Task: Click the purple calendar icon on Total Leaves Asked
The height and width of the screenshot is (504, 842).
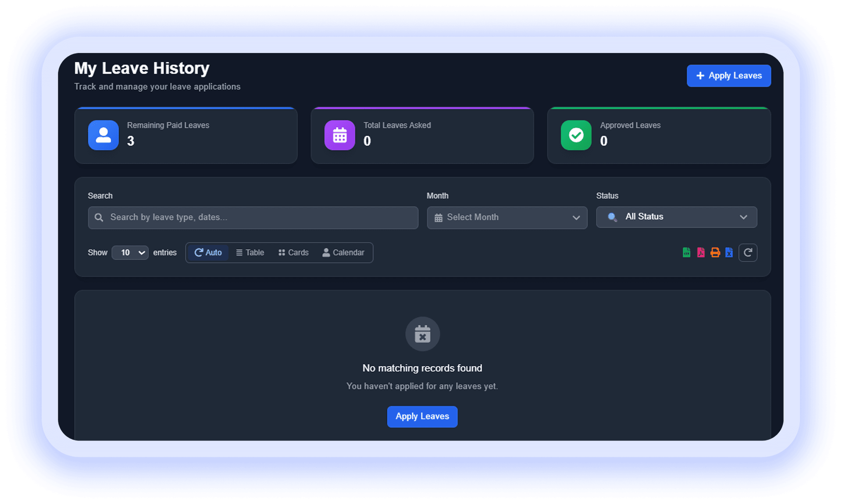Action: (x=339, y=135)
